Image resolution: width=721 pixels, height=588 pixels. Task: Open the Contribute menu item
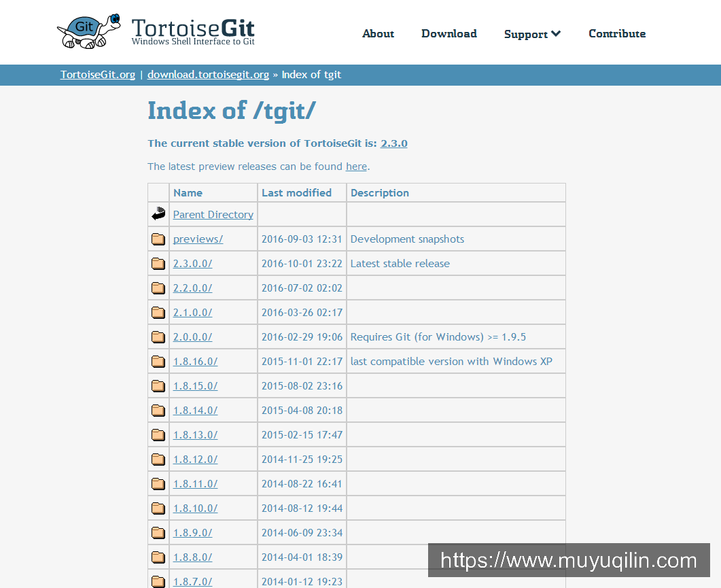coord(617,33)
